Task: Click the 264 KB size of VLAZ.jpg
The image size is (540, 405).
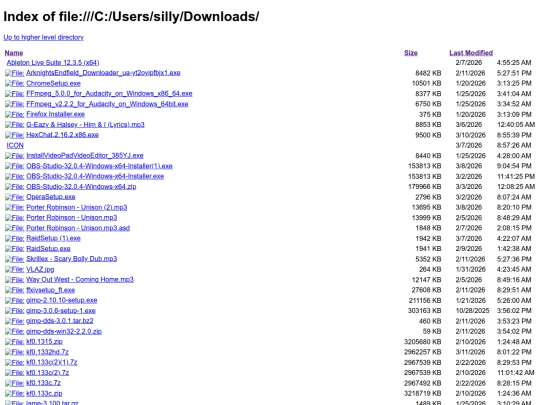Action: tap(430, 269)
